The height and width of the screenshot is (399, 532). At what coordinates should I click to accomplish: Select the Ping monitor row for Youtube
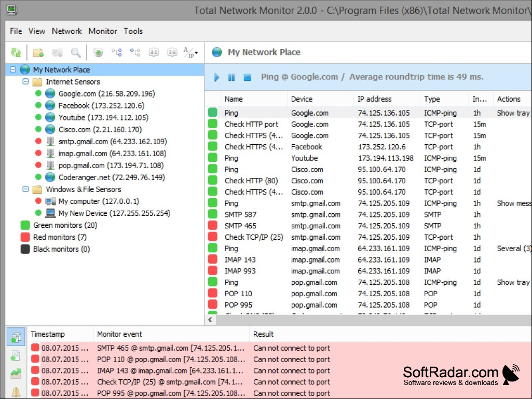[x=368, y=158]
